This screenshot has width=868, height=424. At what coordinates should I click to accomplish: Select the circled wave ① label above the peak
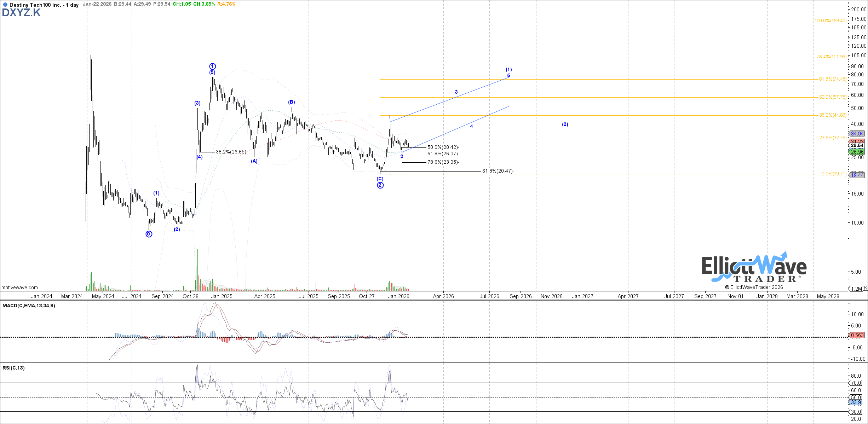point(212,66)
